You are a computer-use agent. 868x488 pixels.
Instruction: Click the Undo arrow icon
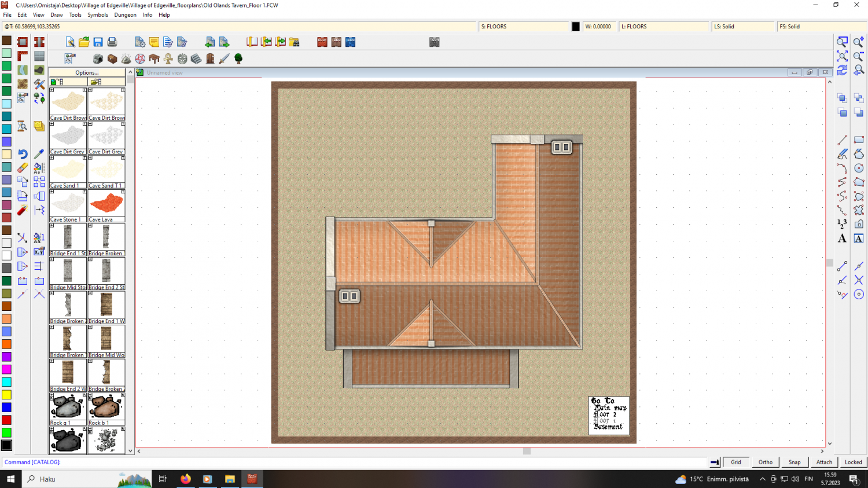(23, 154)
